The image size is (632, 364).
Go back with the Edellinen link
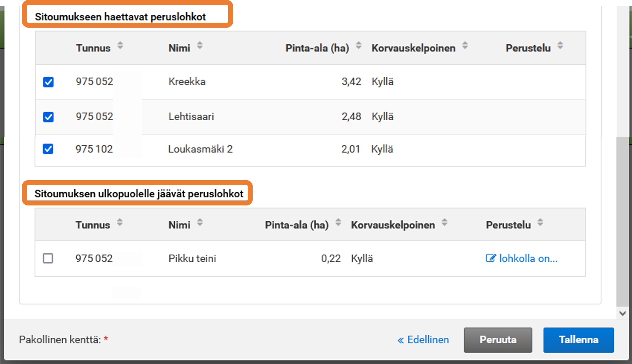point(423,340)
